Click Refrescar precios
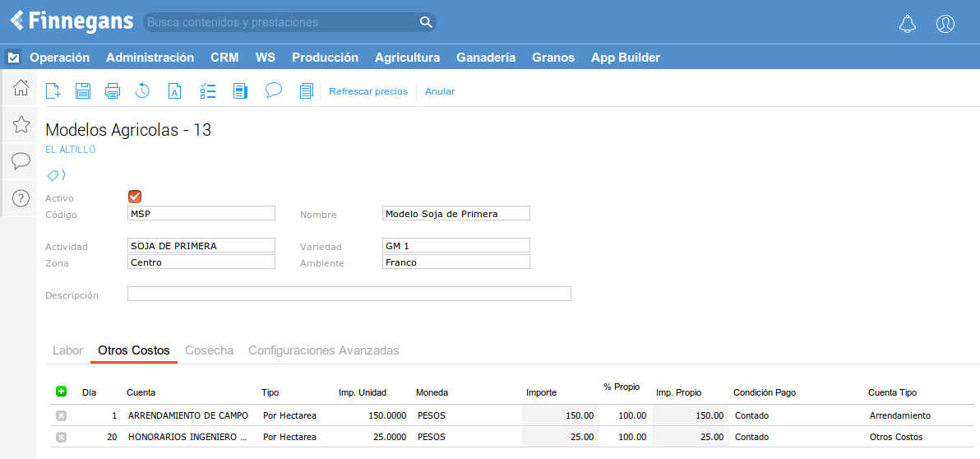Viewport: 980px width, 459px height. pyautogui.click(x=368, y=91)
